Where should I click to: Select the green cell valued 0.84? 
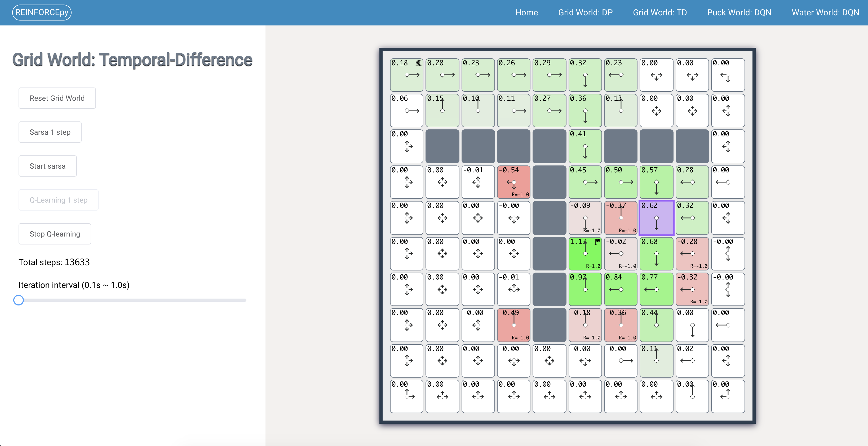tap(621, 289)
